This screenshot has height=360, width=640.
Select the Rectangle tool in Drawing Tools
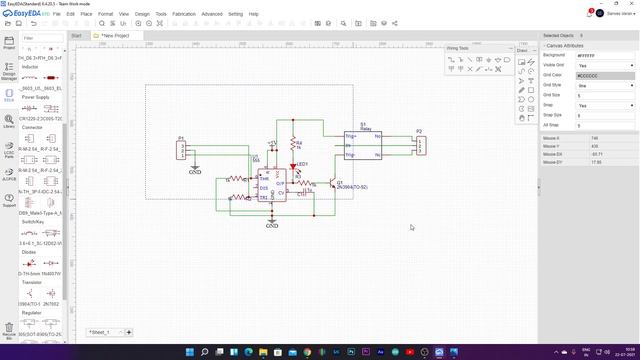[x=531, y=90]
